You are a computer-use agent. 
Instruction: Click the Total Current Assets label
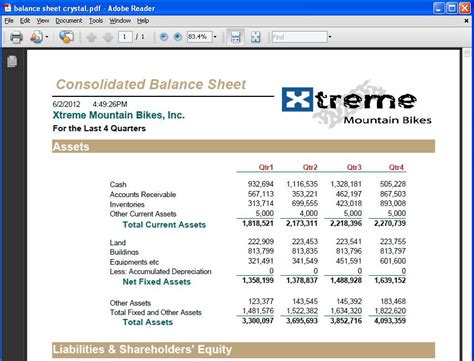164,225
